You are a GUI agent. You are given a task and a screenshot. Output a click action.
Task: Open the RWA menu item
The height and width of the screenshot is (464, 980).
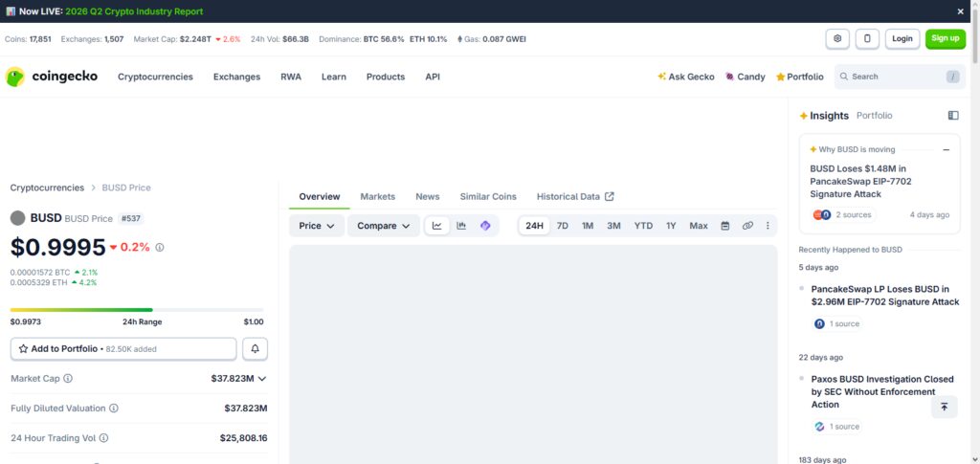(291, 77)
